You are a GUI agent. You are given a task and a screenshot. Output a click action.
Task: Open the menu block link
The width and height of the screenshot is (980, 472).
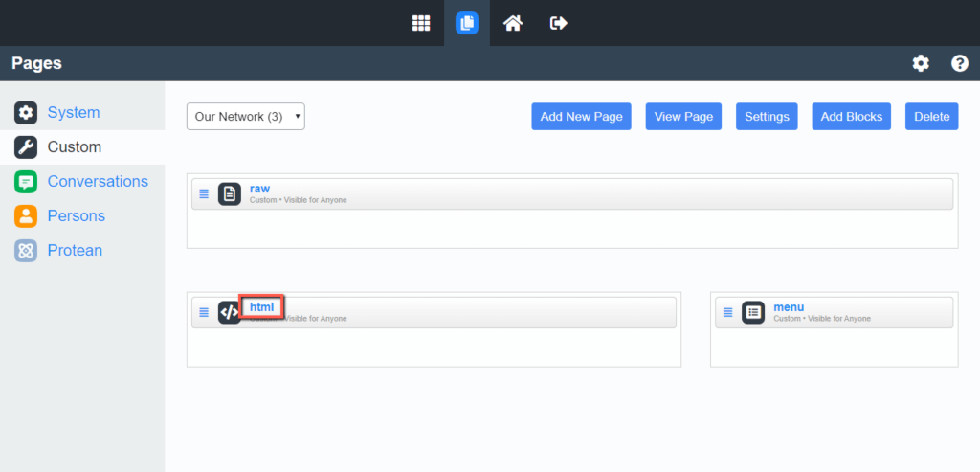tap(789, 307)
